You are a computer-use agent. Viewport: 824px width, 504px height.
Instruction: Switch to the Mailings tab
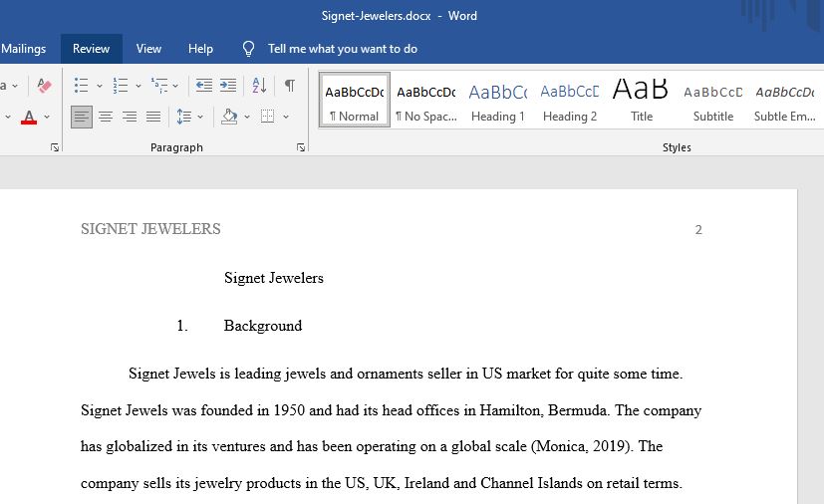coord(23,49)
